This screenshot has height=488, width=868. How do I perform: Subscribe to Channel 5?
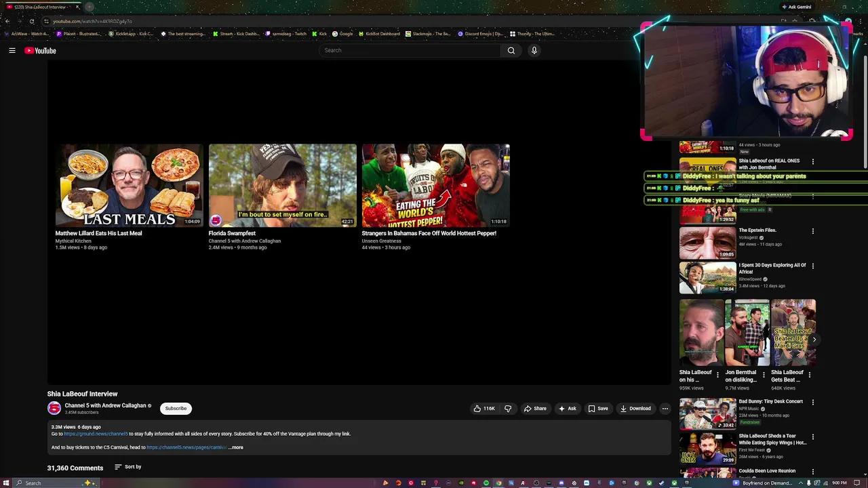coord(176,408)
